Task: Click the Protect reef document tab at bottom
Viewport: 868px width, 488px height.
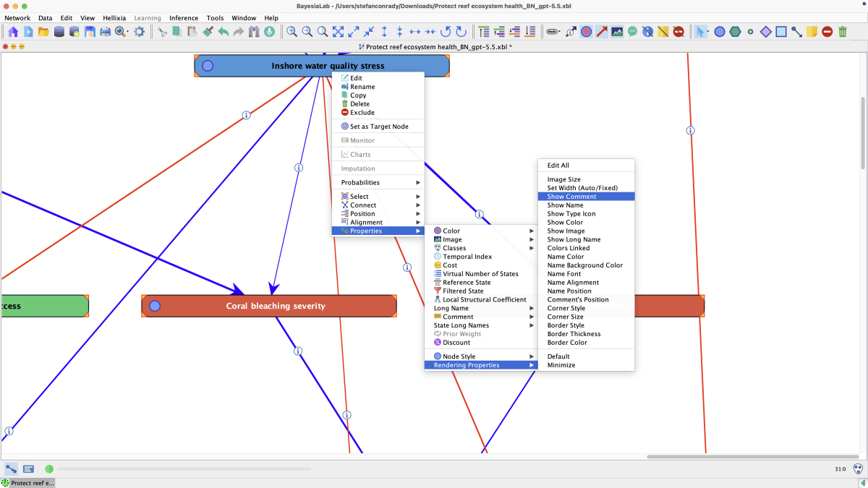Action: tap(27, 483)
